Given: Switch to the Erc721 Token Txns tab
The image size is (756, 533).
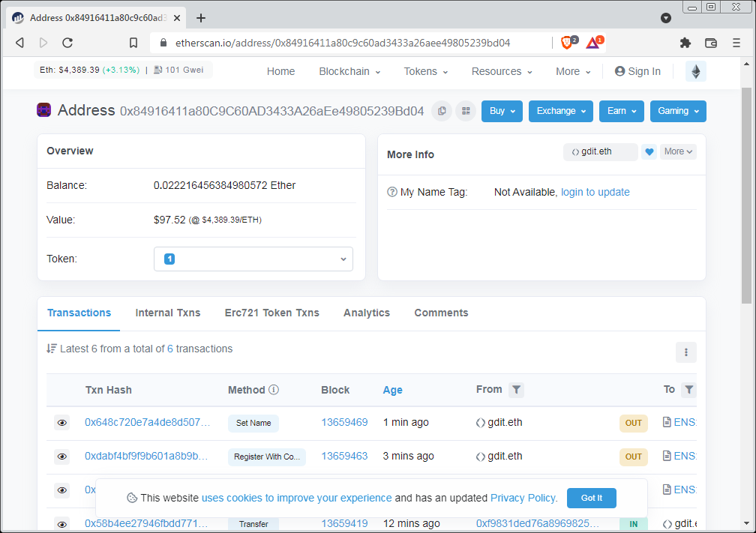Looking at the screenshot, I should [272, 313].
